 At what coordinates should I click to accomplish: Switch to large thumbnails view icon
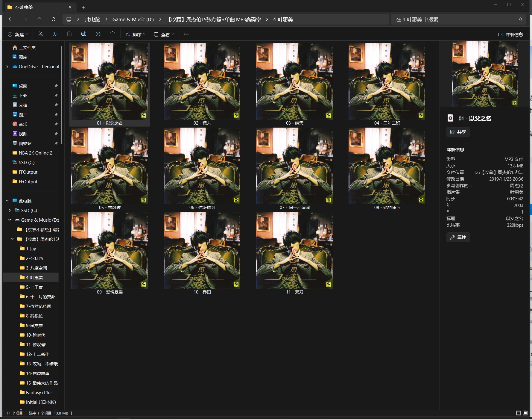pos(525,413)
